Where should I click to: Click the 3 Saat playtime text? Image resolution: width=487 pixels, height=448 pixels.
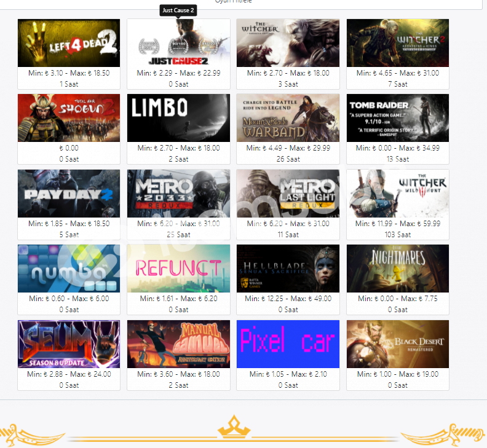[288, 84]
